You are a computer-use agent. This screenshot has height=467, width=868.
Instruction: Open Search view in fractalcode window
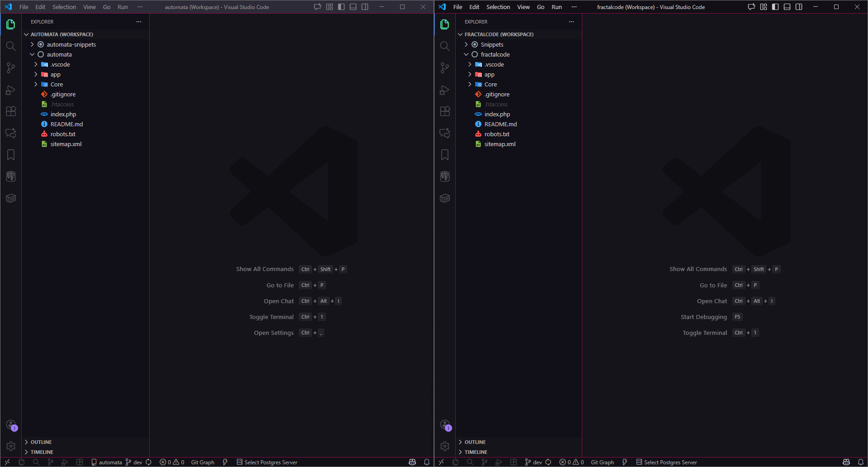[x=445, y=46]
